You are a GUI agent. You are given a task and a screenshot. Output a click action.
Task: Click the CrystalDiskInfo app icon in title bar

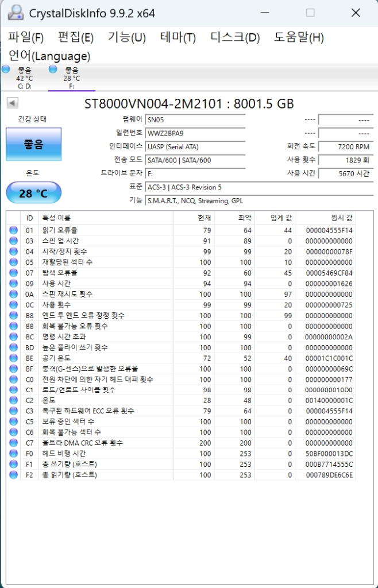point(15,13)
